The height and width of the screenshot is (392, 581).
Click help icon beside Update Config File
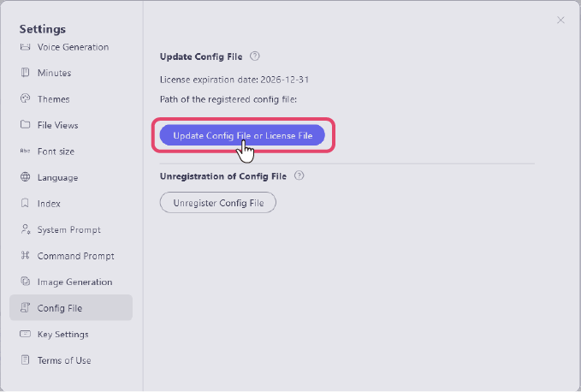click(254, 56)
